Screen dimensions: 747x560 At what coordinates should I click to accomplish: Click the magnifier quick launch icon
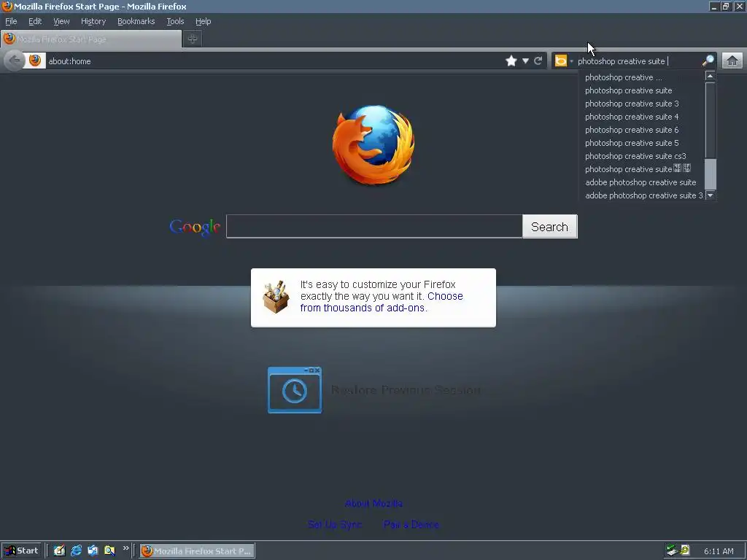(109, 551)
